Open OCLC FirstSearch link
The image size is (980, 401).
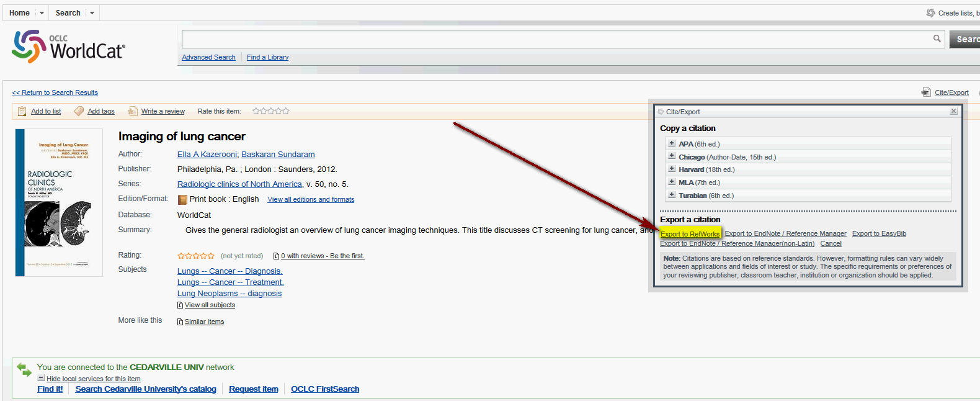click(325, 389)
